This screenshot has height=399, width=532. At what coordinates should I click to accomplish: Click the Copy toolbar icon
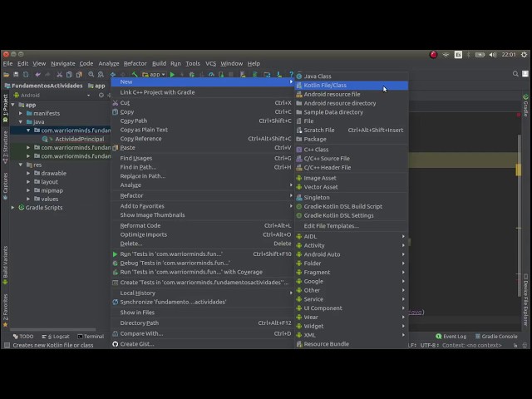pos(69,74)
